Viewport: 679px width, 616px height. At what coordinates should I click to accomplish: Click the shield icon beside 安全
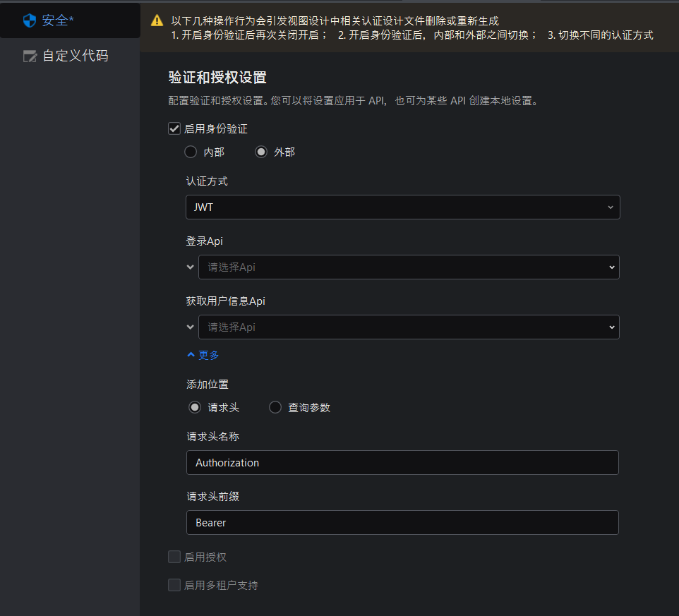(x=29, y=20)
